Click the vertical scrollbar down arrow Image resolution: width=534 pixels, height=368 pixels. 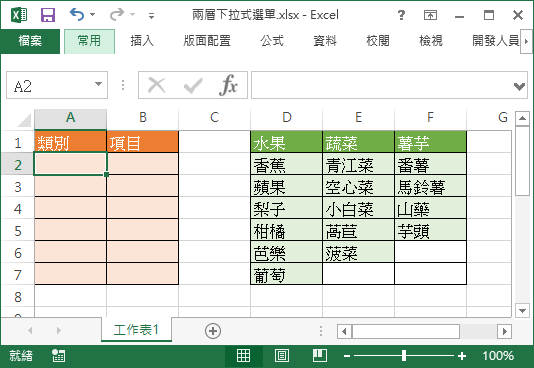[522, 310]
